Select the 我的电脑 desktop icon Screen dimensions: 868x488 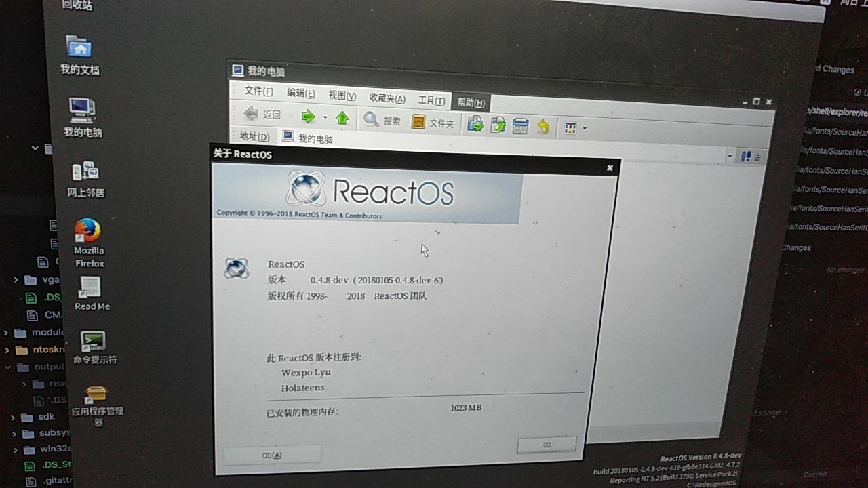83,117
